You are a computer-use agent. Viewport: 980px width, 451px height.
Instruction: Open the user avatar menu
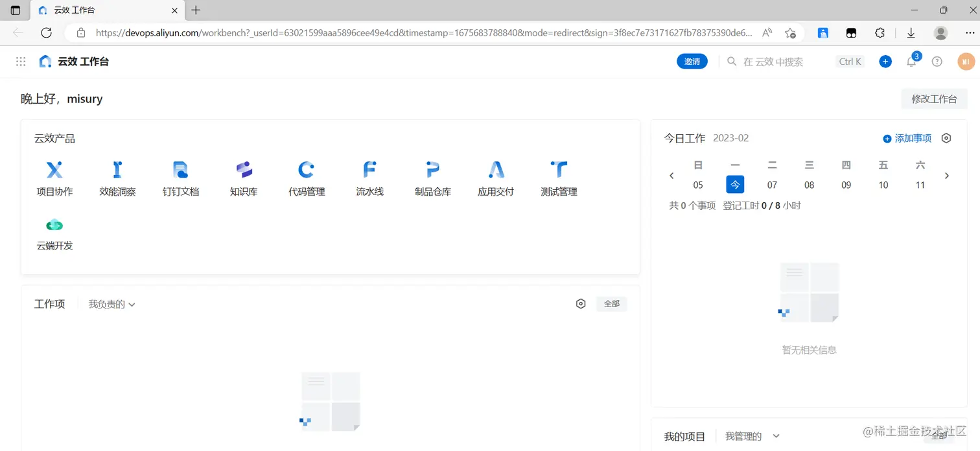[x=966, y=62]
